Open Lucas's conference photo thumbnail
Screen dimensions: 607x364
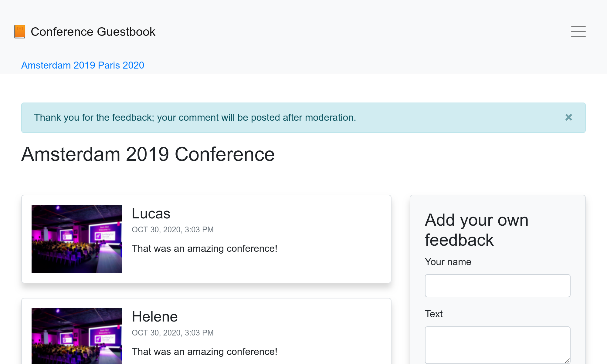tap(77, 239)
